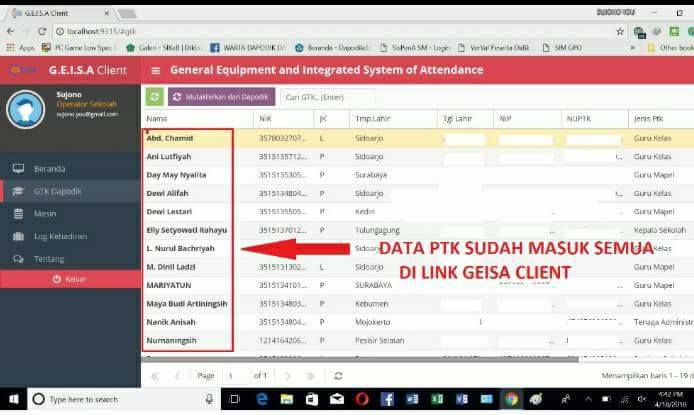Click the Mesin database icon
Viewport: 694px width, 415px height.
tap(18, 214)
